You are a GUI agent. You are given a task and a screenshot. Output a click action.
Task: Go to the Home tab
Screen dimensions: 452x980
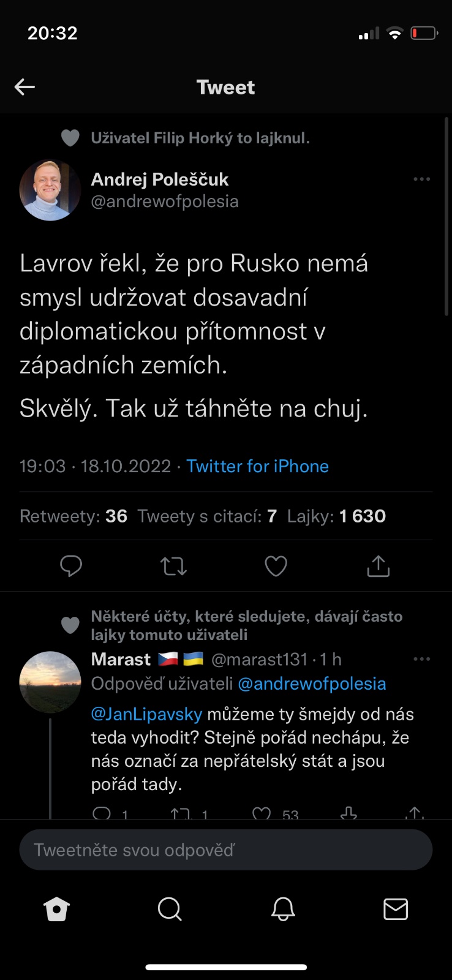pos(56,910)
